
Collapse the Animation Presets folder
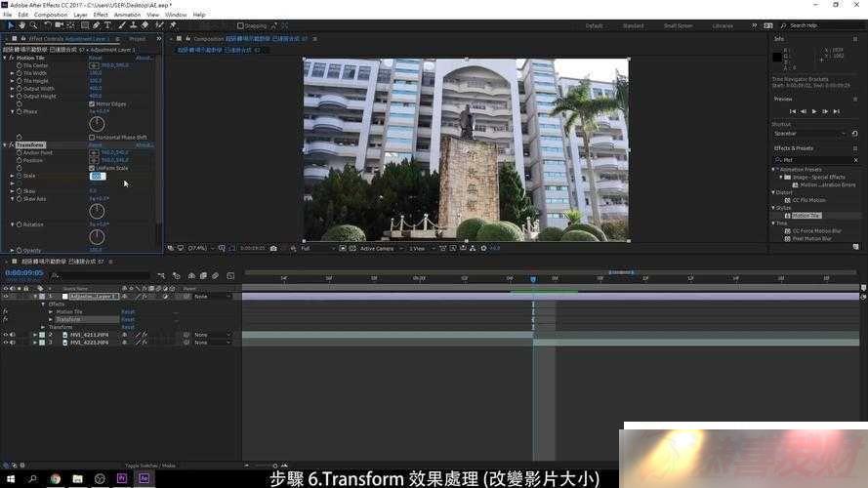(x=774, y=169)
